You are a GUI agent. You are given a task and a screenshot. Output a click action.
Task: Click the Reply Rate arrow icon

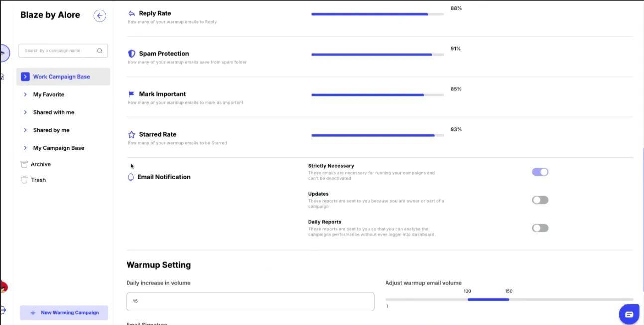[131, 13]
